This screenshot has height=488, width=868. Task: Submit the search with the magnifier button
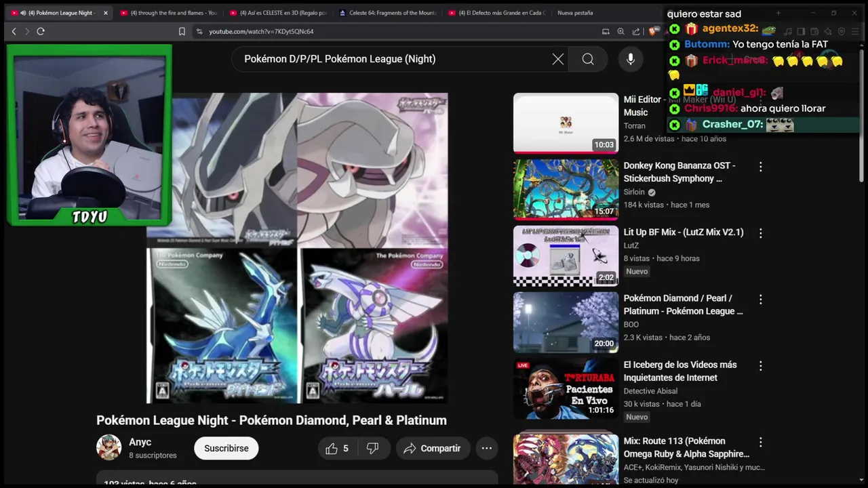click(x=588, y=59)
